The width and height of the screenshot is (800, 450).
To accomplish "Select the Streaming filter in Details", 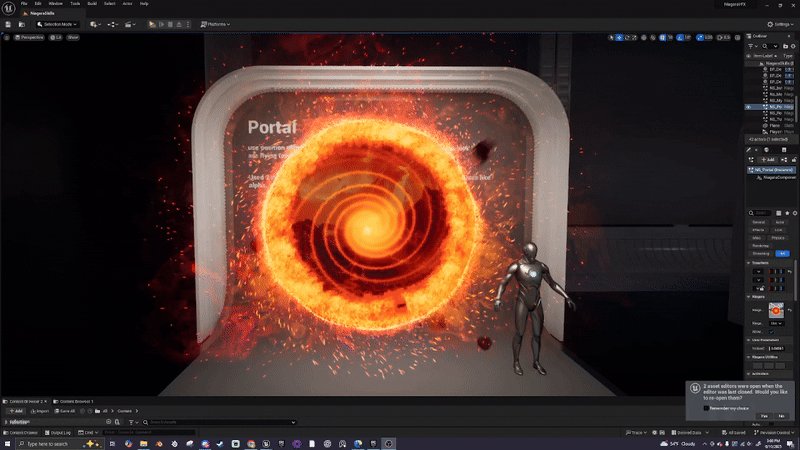I will pyautogui.click(x=760, y=254).
